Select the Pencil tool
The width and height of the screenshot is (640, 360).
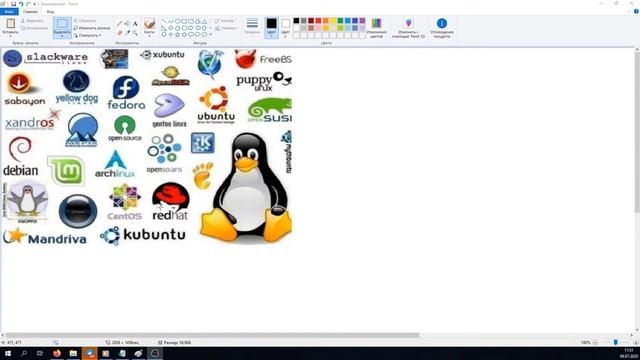click(x=119, y=24)
